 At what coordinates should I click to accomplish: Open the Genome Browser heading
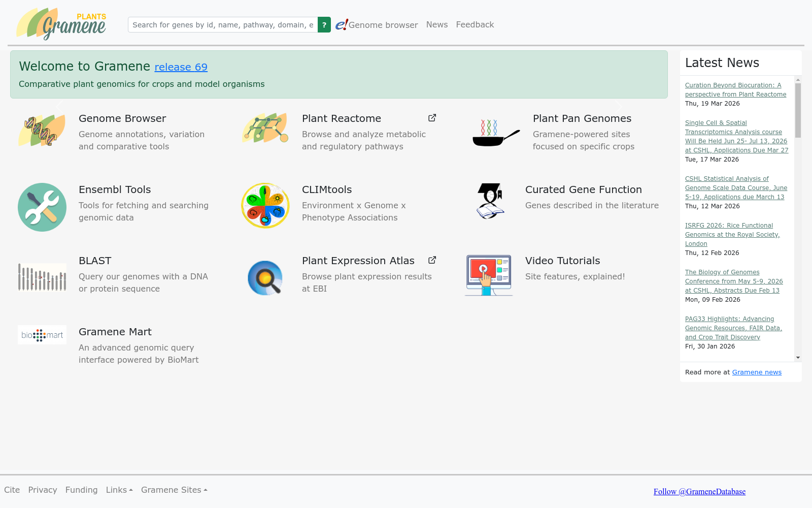(122, 118)
